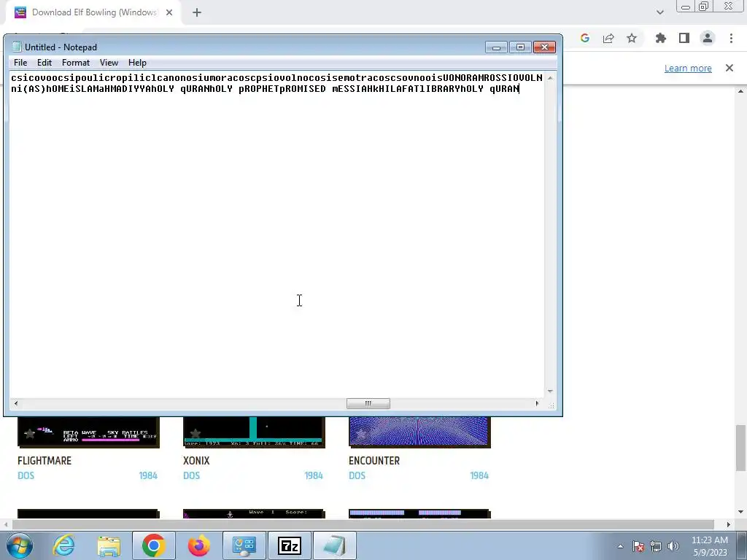The width and height of the screenshot is (747, 560).
Task: Launch Internet Explorer from taskbar
Action: click(x=64, y=545)
